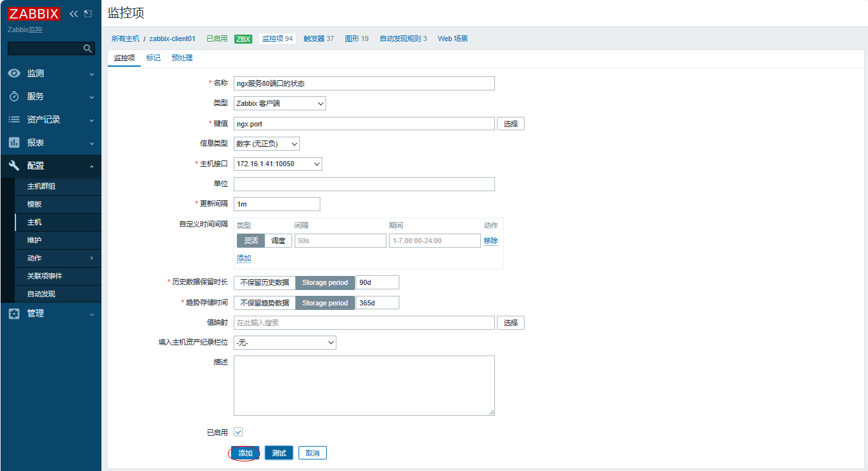The image size is (868, 471).
Task: Click the 添加 button to save item
Action: [x=245, y=453]
